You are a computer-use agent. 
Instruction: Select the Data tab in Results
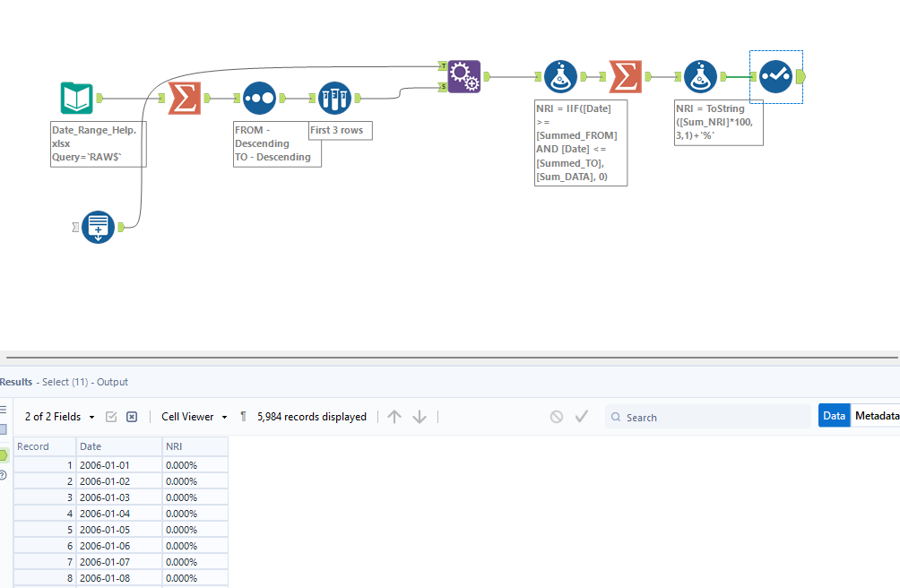pyautogui.click(x=835, y=415)
